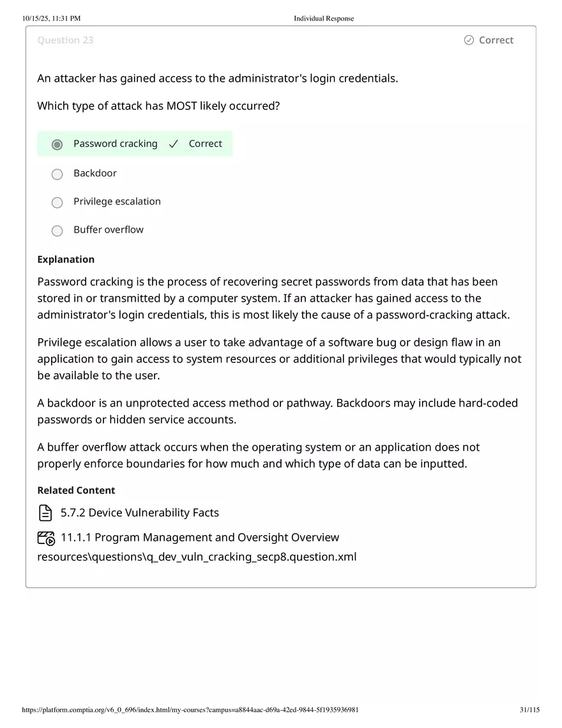
Task: Click the checkmark next to Password cracking
Action: click(173, 144)
